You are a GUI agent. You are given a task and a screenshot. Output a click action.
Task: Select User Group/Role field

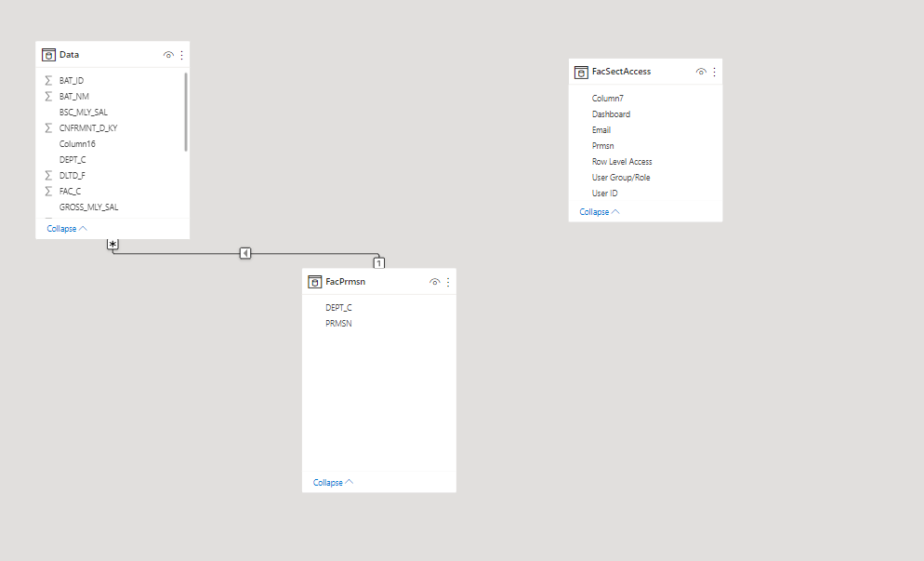pos(621,178)
